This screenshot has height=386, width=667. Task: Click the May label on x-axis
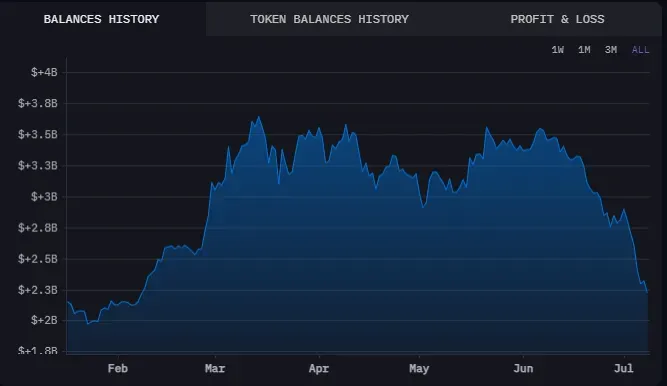point(419,368)
